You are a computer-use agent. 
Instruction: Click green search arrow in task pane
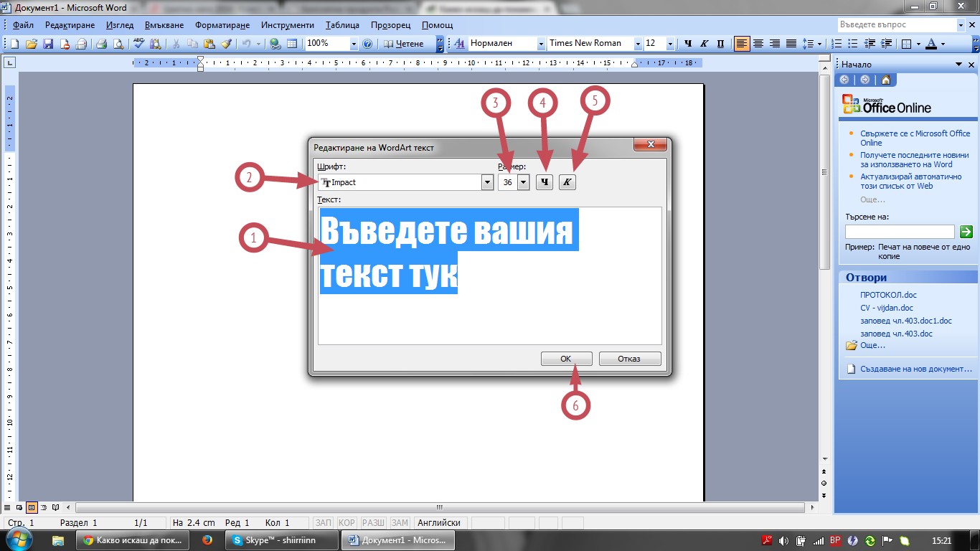coord(966,232)
